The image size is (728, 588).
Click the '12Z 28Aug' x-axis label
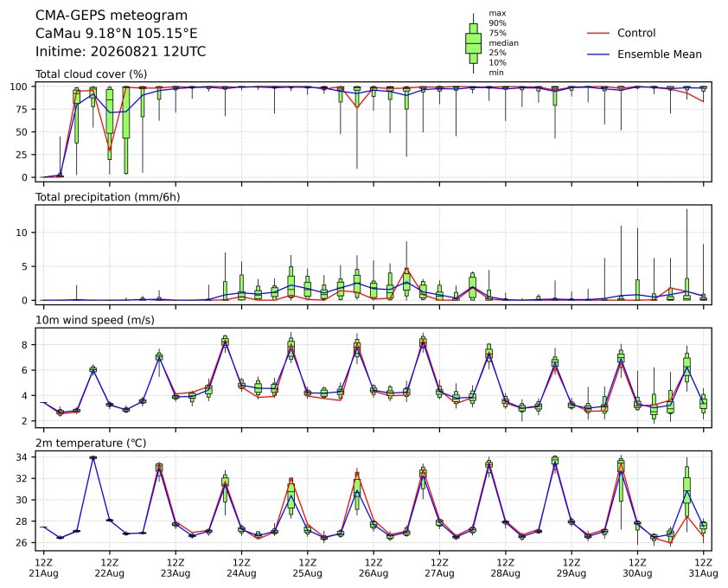pos(505,568)
